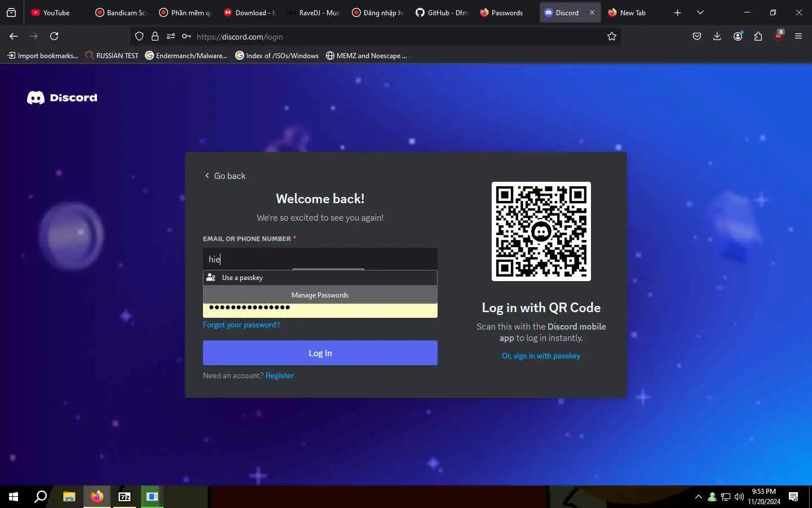
Task: Switch to the Bandicam tab
Action: [121, 12]
